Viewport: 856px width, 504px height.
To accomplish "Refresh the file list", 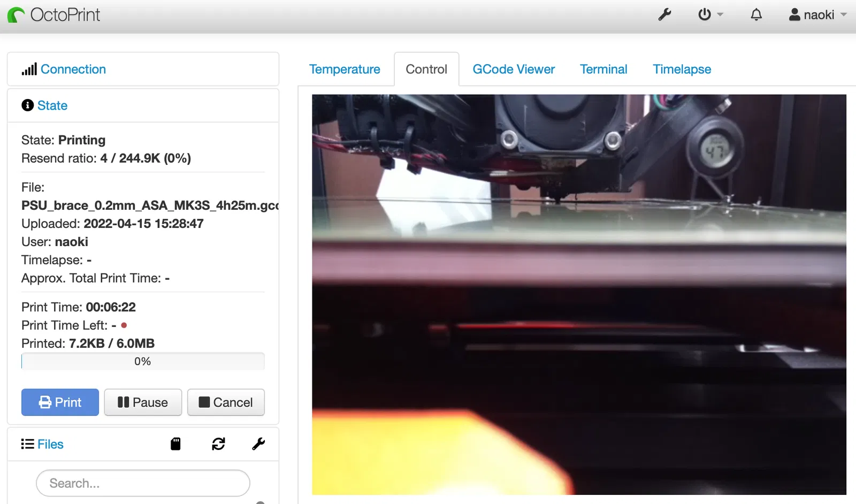I will coord(218,444).
